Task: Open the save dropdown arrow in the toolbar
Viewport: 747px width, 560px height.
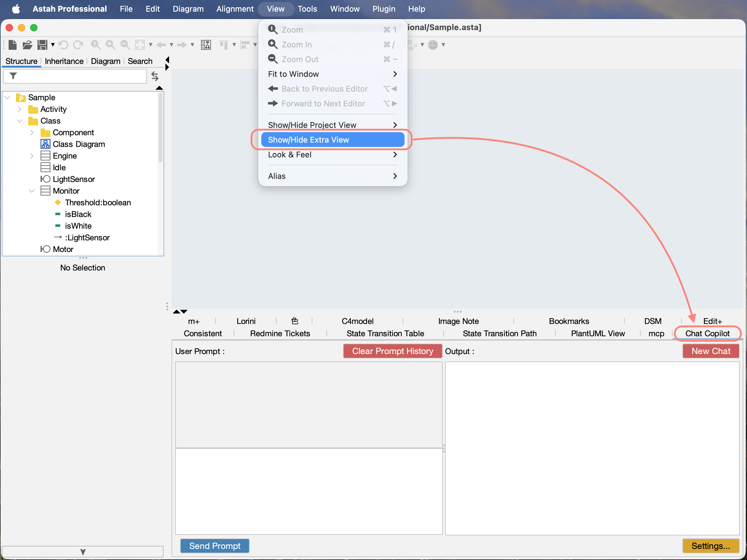Action: click(53, 45)
